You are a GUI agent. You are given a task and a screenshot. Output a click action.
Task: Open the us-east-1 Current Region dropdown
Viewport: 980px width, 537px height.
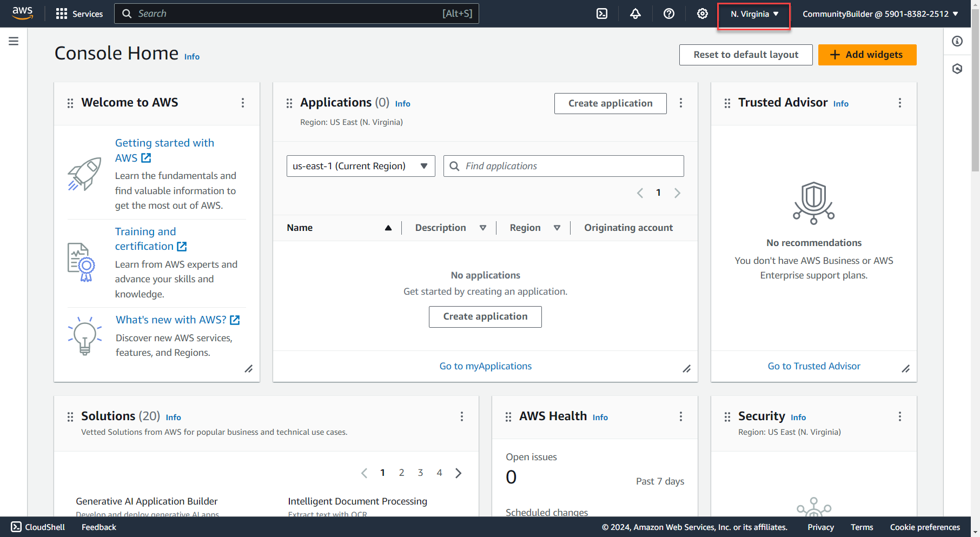[x=360, y=166]
